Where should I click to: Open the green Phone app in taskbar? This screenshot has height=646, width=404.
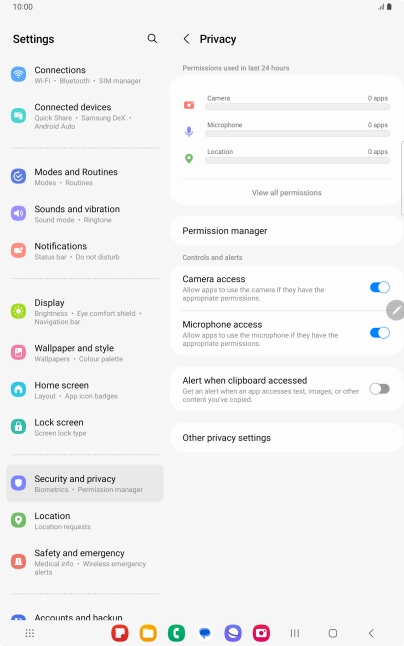(176, 633)
